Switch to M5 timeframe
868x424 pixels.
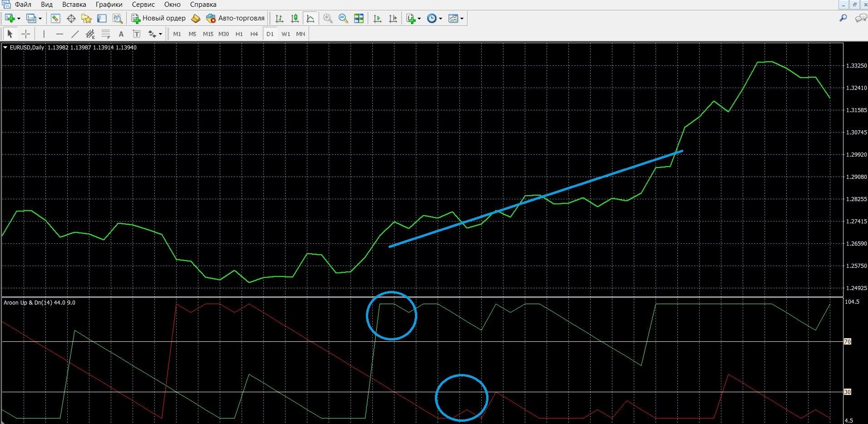tap(192, 34)
